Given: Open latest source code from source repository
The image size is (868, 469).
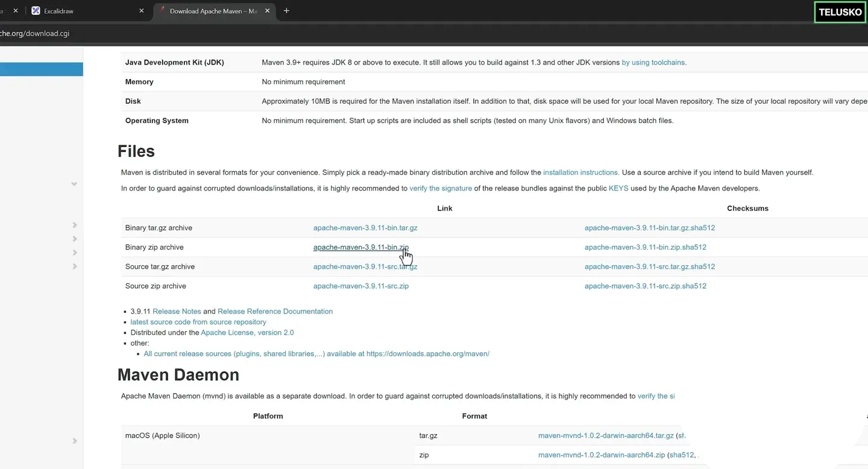Looking at the screenshot, I should pos(198,322).
